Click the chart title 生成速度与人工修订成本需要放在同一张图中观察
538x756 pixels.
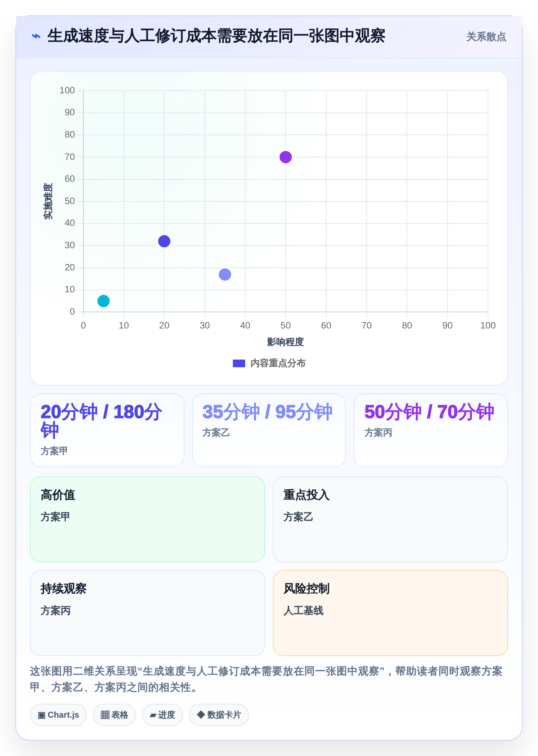coord(216,36)
